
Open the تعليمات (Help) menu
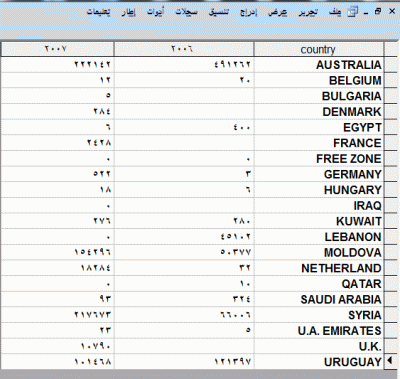coord(99,12)
